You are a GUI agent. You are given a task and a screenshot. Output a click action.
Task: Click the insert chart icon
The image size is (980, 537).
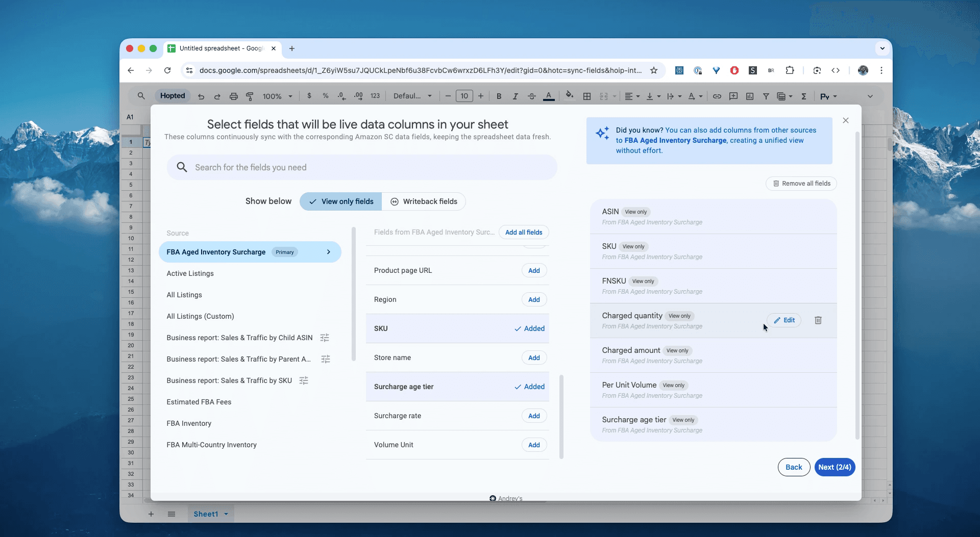(750, 96)
